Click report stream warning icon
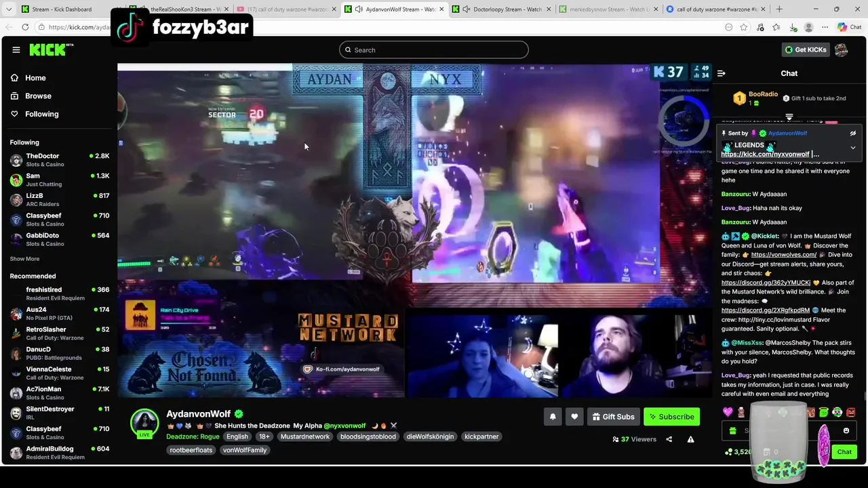This screenshot has height=488, width=868. [690, 439]
